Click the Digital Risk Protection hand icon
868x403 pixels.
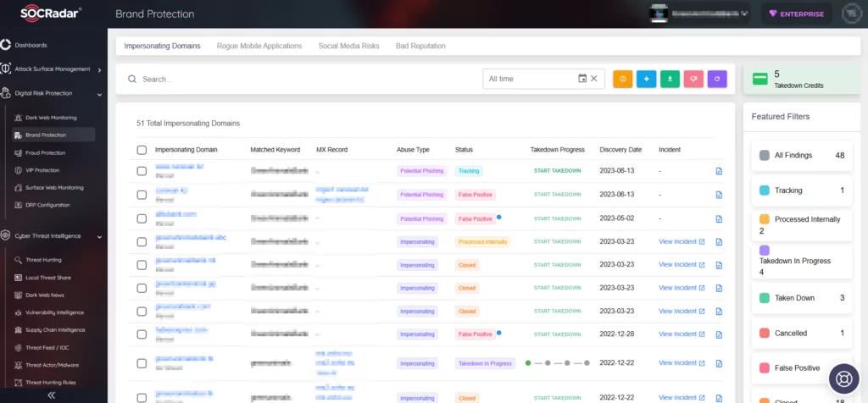click(x=6, y=93)
